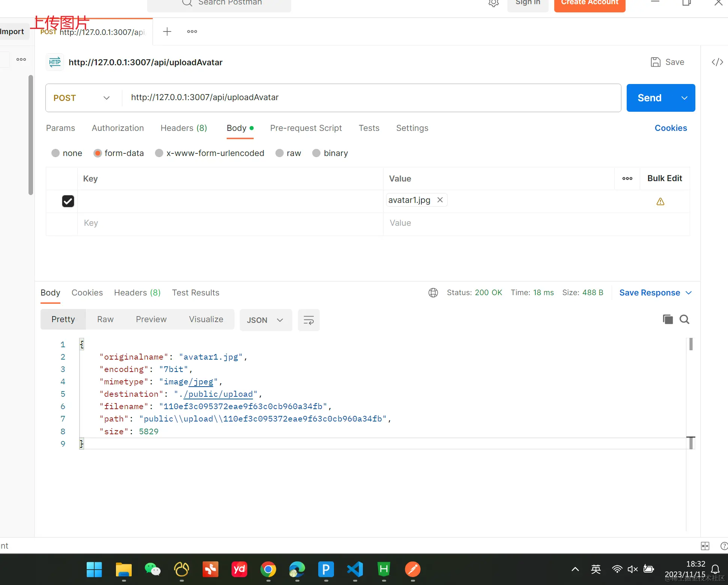Image resolution: width=728 pixels, height=585 pixels.
Task: Uncheck the form-data row checkbox
Action: click(x=68, y=201)
